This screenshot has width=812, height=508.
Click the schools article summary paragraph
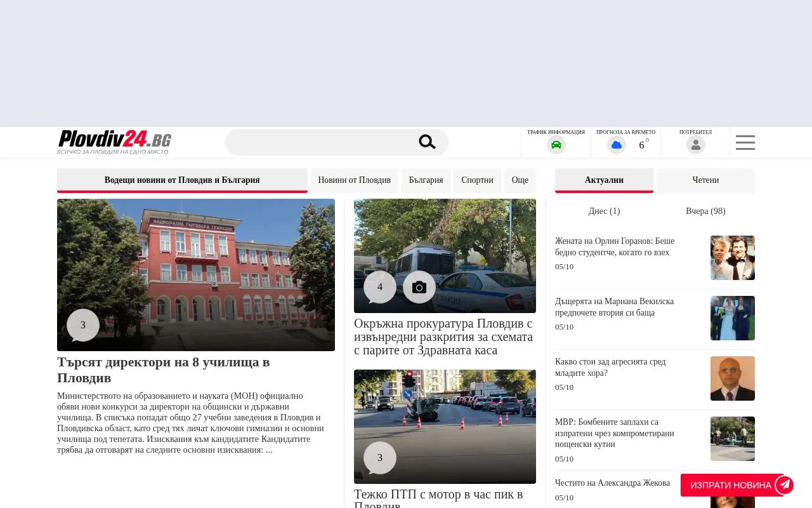(x=190, y=423)
